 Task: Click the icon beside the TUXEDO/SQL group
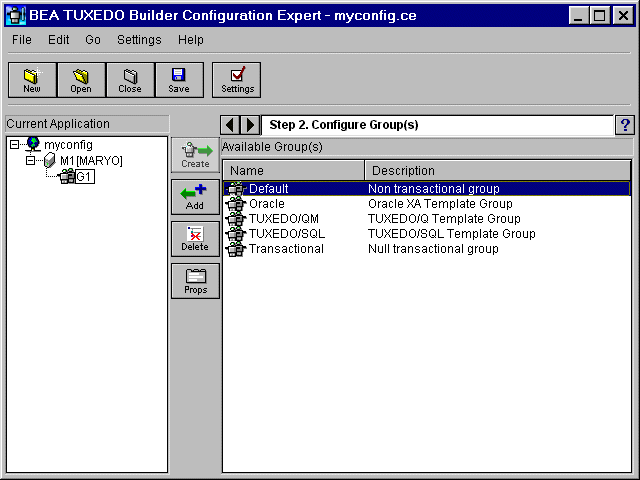coord(236,234)
